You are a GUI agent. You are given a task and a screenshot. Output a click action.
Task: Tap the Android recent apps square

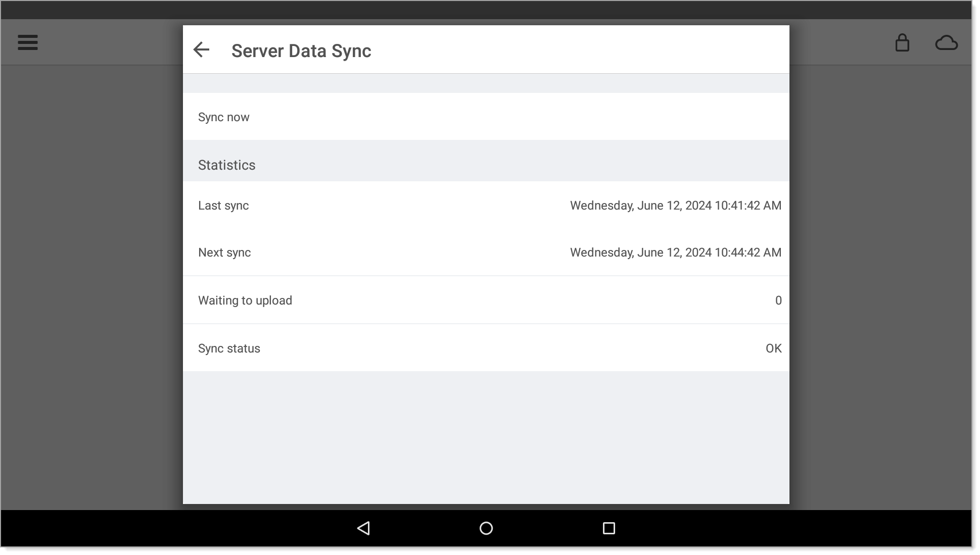(x=609, y=528)
